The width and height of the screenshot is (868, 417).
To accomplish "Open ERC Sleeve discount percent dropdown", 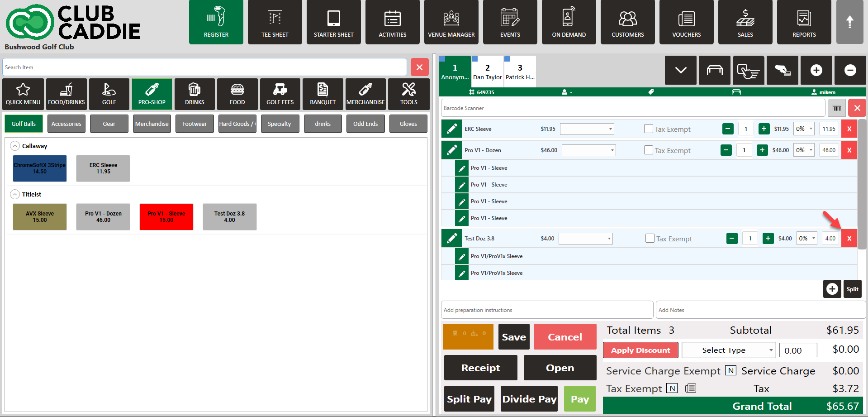I will (804, 129).
